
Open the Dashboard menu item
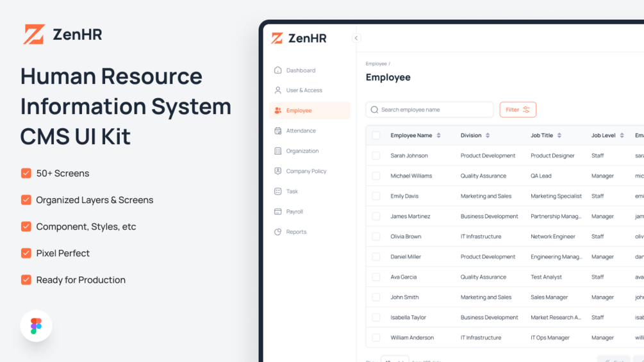[x=310, y=70]
